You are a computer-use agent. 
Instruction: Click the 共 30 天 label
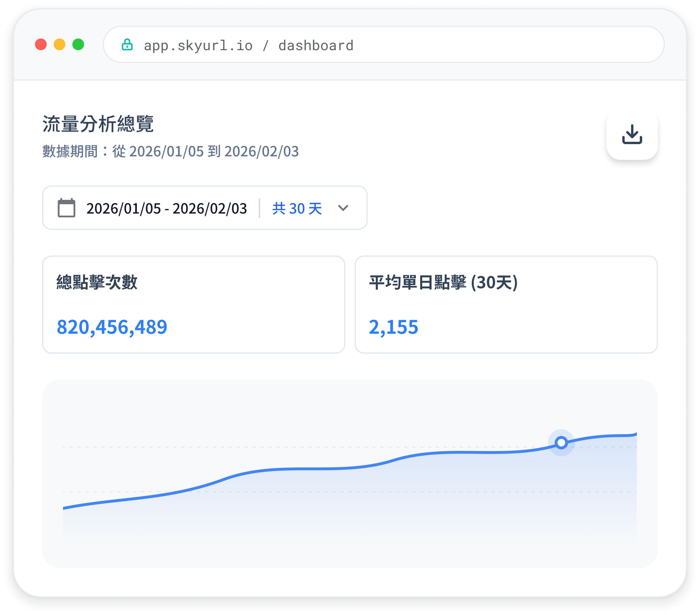[297, 208]
